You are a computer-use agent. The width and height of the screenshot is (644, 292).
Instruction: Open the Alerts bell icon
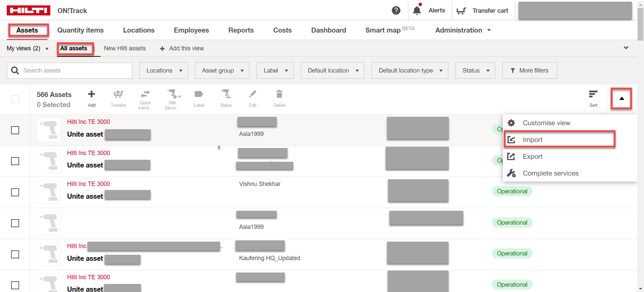[417, 10]
